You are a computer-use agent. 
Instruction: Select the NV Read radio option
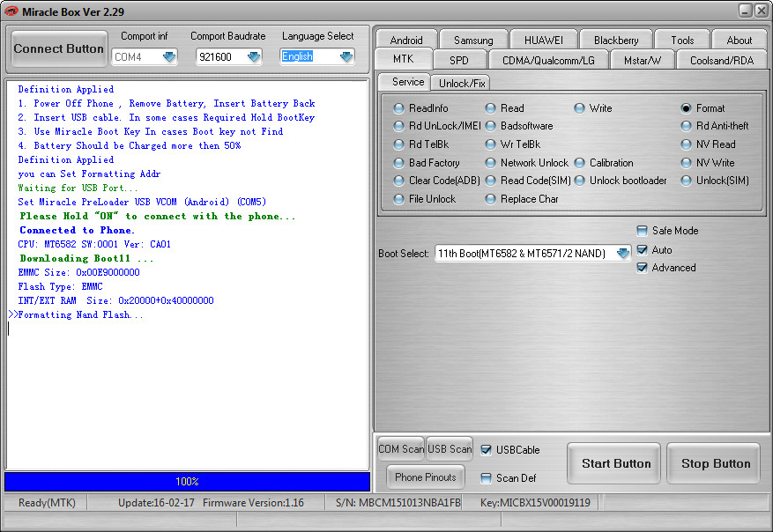point(709,144)
